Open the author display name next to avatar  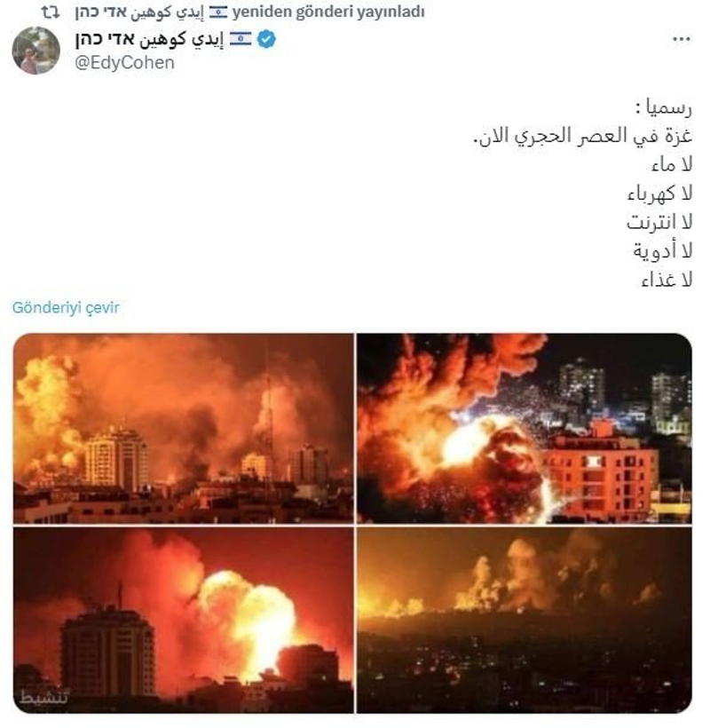pos(149,39)
